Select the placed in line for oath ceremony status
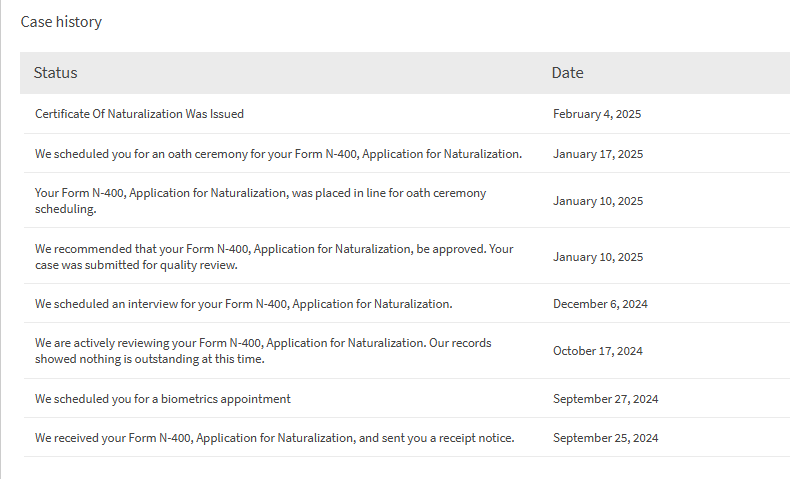 click(260, 200)
